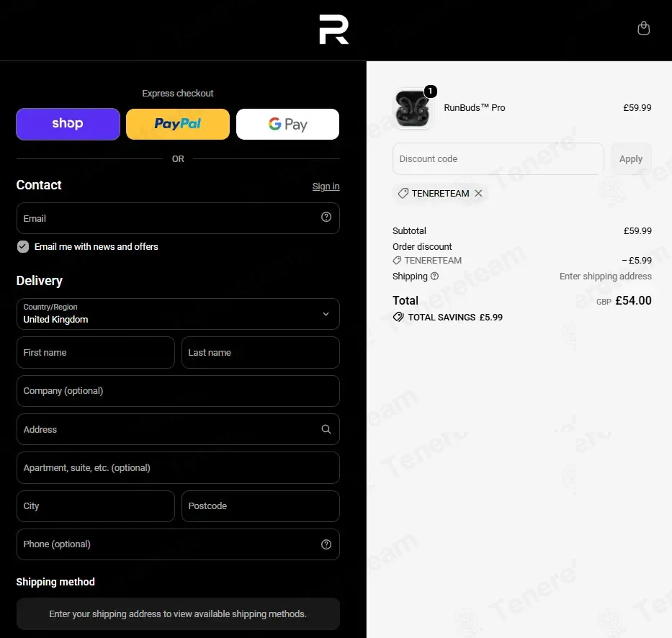Click the RunBuds Pro product thumbnail
672x638 pixels.
click(x=412, y=109)
